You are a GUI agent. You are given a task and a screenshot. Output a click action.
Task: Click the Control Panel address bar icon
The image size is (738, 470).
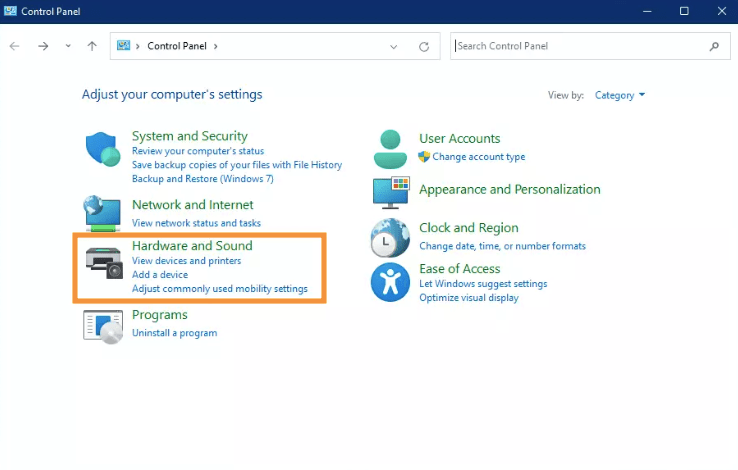123,45
